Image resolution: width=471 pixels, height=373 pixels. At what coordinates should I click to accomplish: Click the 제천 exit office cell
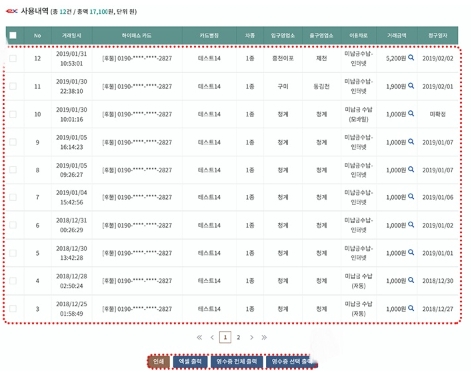click(322, 58)
